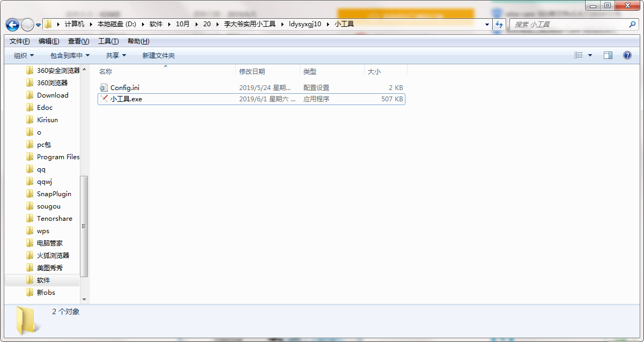This screenshot has height=342, width=644.
Task: Expand the 组织 dropdown
Action: [24, 55]
